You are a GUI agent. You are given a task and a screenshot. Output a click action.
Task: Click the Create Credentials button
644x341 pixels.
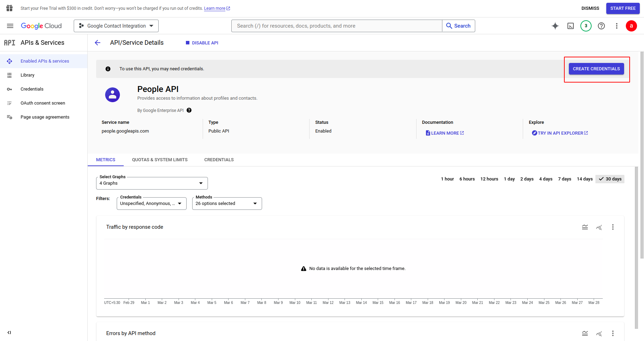[596, 69]
